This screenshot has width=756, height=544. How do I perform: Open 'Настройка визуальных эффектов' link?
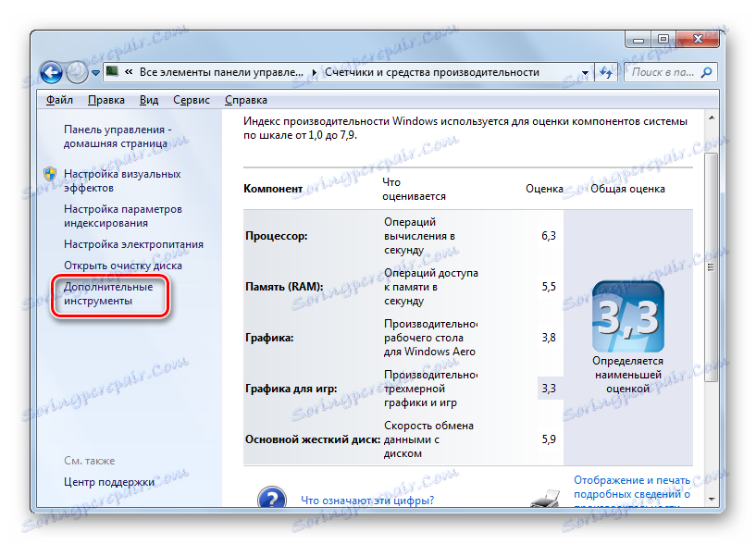pos(122,180)
